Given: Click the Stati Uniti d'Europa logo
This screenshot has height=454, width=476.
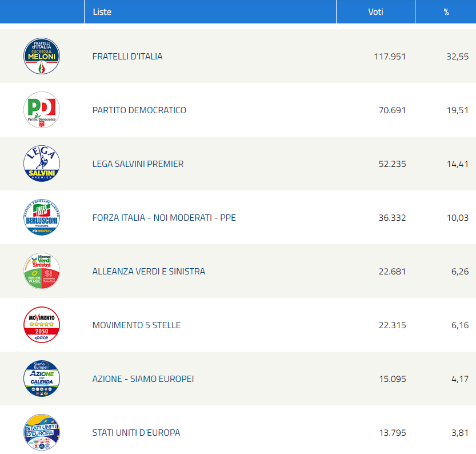Looking at the screenshot, I should (42, 433).
